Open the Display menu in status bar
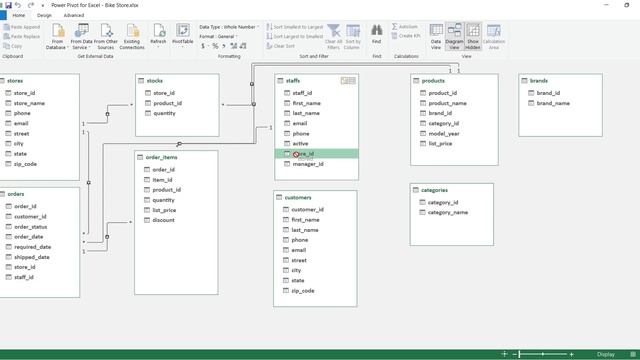This screenshot has width=640, height=360. [606, 354]
